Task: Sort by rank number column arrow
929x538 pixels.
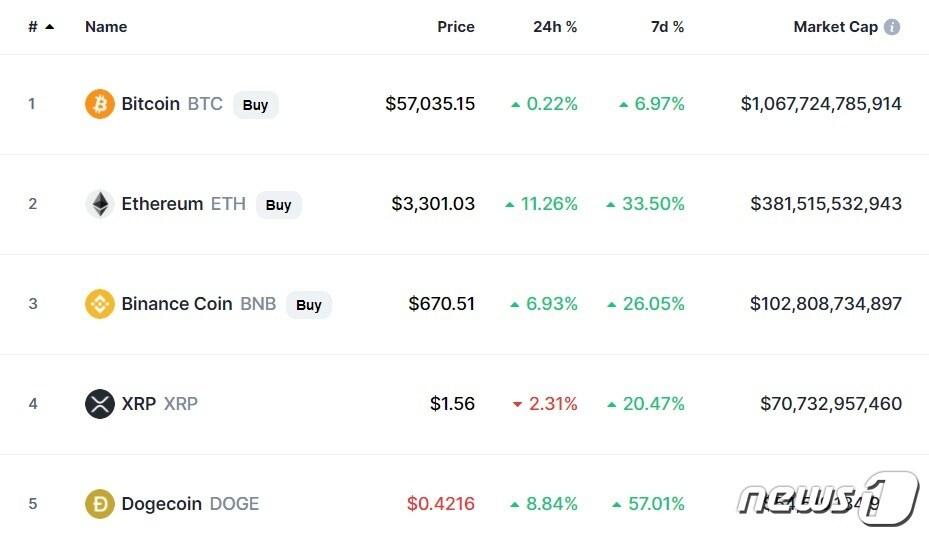Action: coord(50,27)
